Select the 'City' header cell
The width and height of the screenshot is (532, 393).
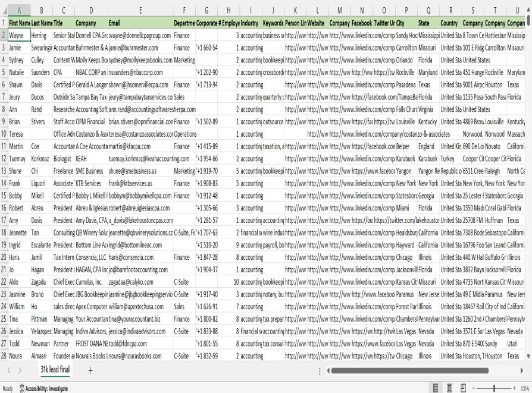point(406,23)
